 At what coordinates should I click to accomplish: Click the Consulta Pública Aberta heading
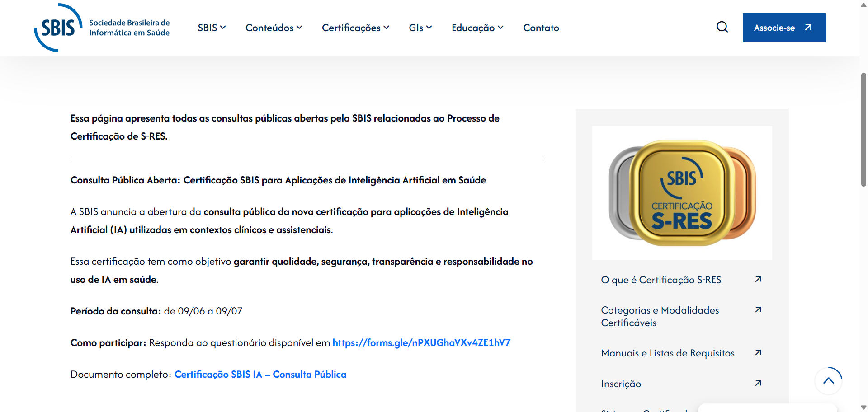278,180
